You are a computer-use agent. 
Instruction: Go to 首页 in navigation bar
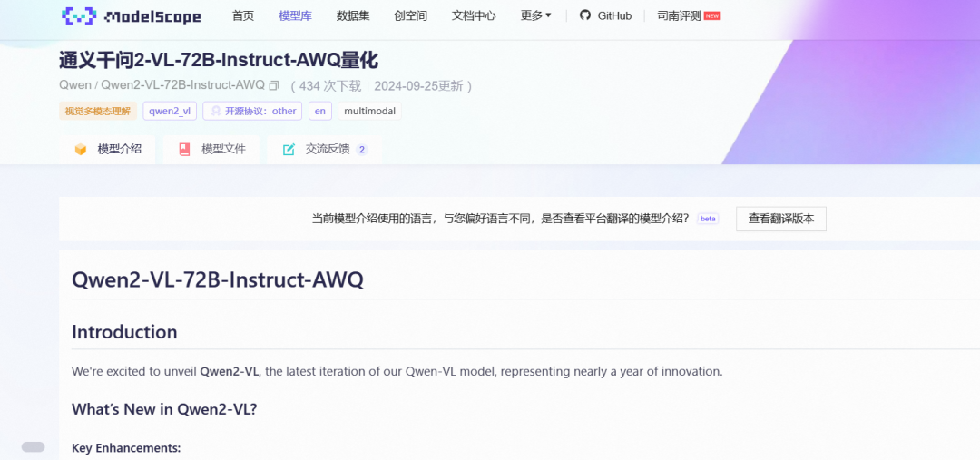[243, 15]
